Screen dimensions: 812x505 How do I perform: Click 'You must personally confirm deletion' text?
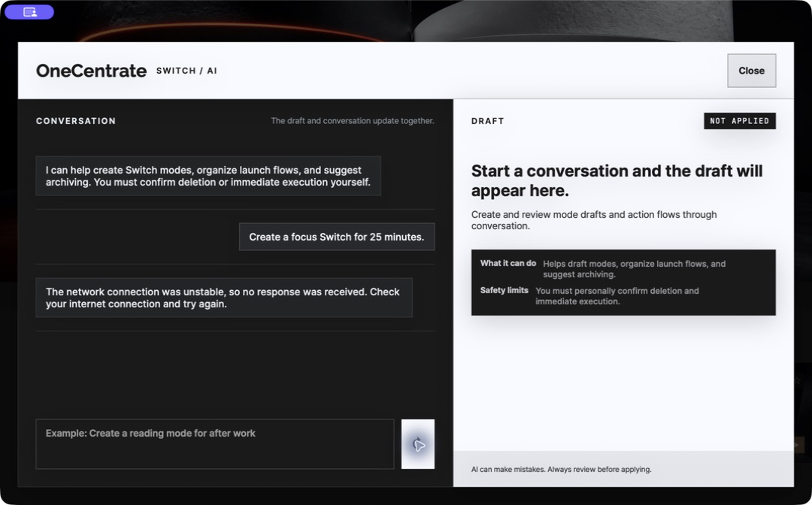[x=617, y=296]
